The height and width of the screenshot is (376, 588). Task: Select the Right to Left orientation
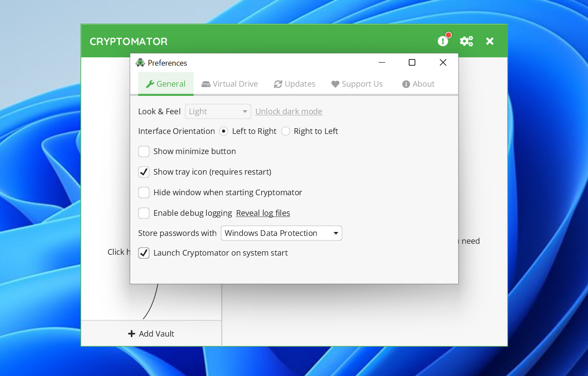coord(285,131)
